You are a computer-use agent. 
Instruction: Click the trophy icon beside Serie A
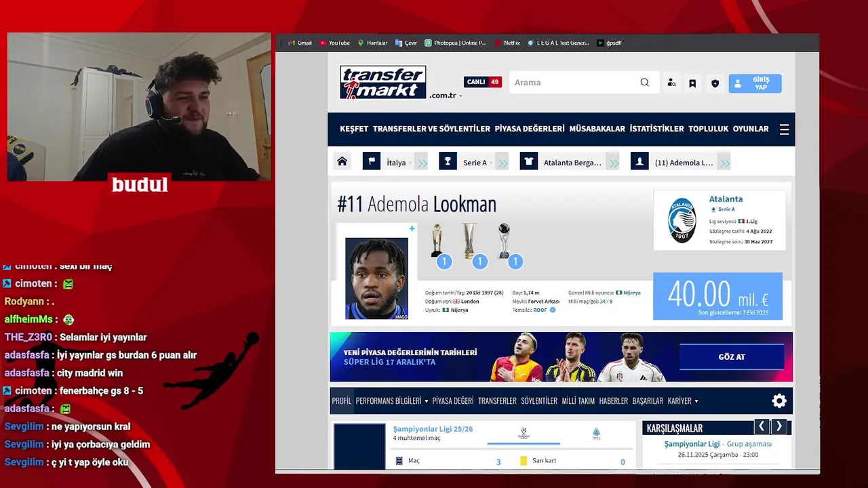(x=448, y=161)
